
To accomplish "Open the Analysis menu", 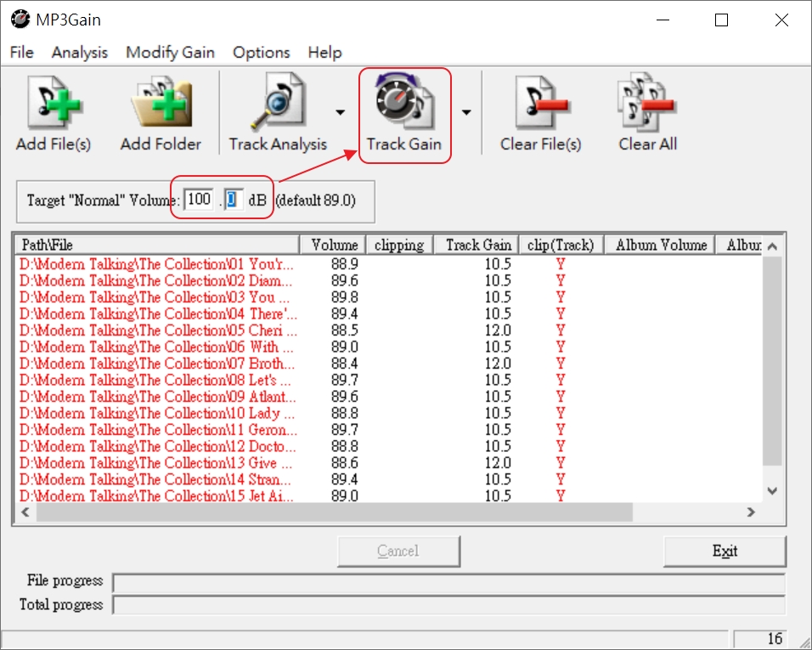I will click(80, 53).
